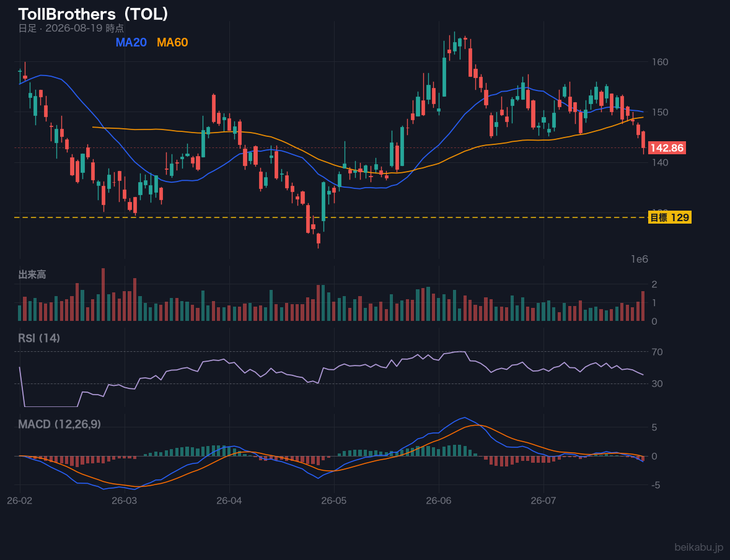Click the 150 price axis label
Viewport: 730px width, 560px height.
pyautogui.click(x=660, y=112)
